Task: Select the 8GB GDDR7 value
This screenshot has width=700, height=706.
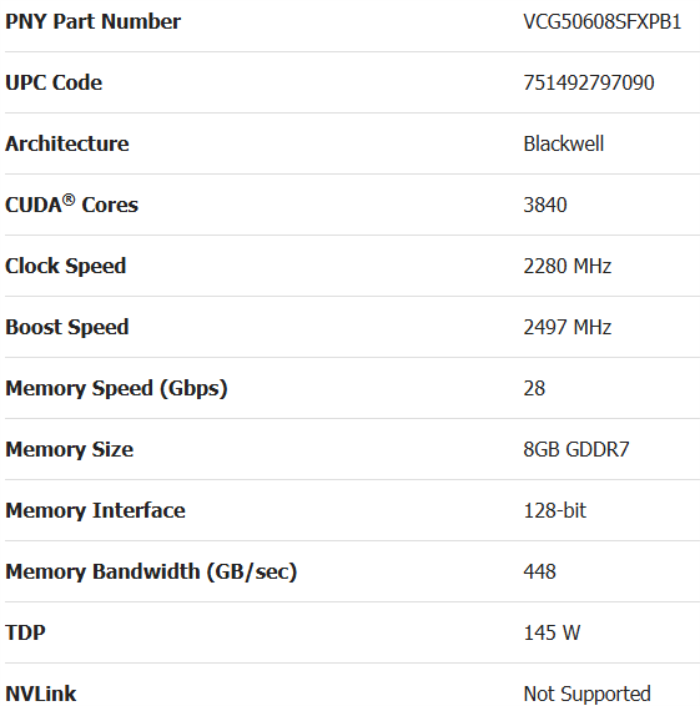Action: 576,450
